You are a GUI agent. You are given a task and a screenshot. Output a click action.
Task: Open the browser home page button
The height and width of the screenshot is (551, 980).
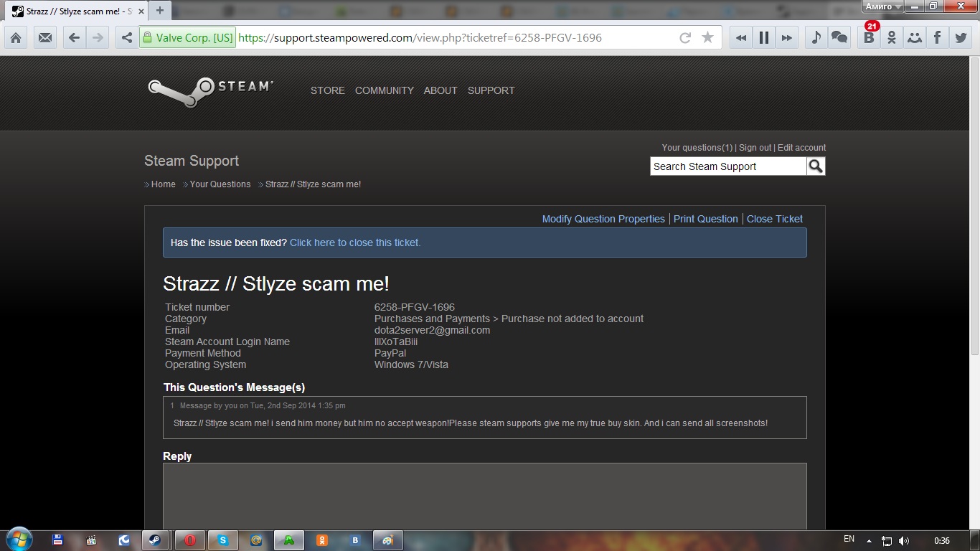pos(16,38)
